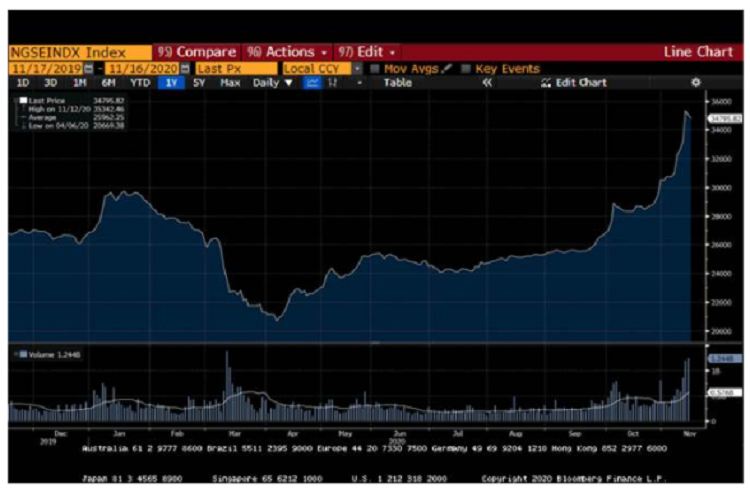Toggle the Last Price legend marker
The image size is (750, 493).
pos(20,100)
